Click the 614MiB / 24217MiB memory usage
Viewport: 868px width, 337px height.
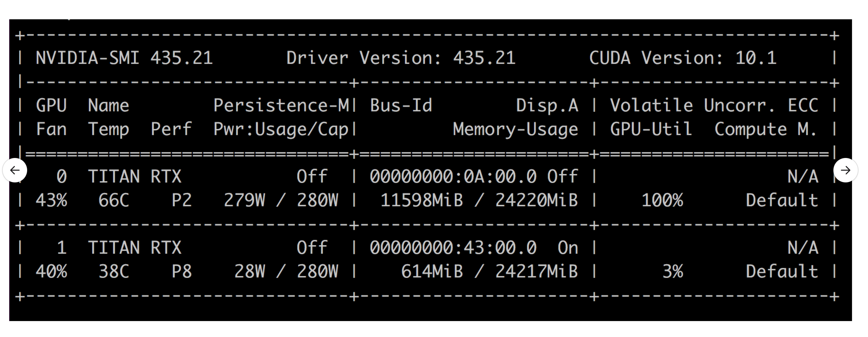[x=489, y=272]
